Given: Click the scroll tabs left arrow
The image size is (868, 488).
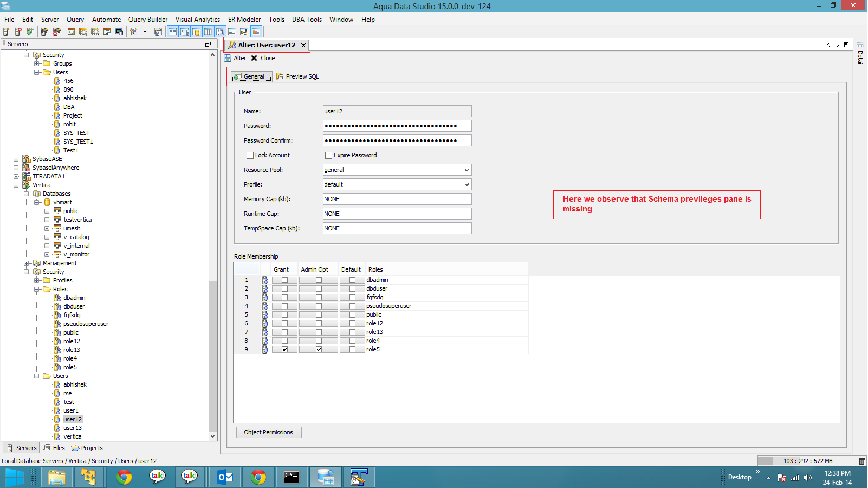Looking at the screenshot, I should point(829,45).
